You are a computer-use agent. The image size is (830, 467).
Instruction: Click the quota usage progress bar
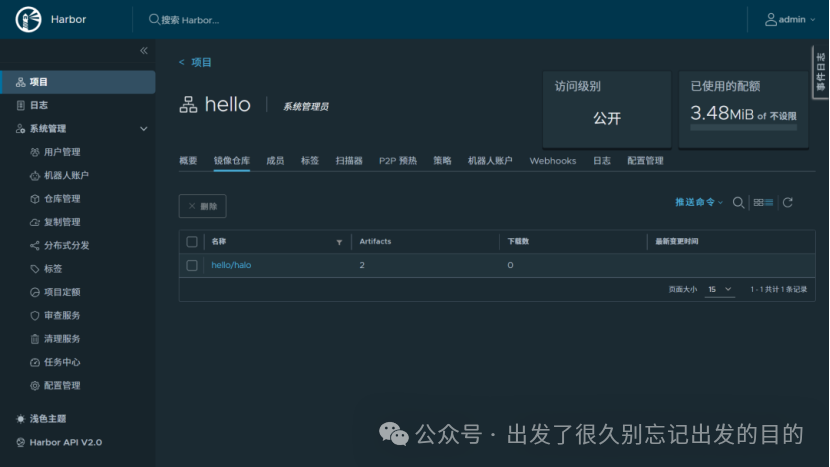[x=744, y=128]
